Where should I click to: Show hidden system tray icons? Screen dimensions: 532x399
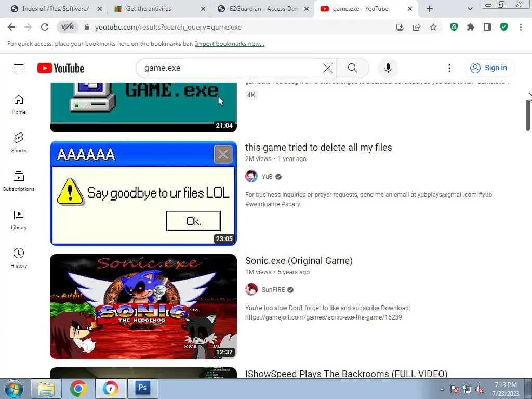coord(442,390)
